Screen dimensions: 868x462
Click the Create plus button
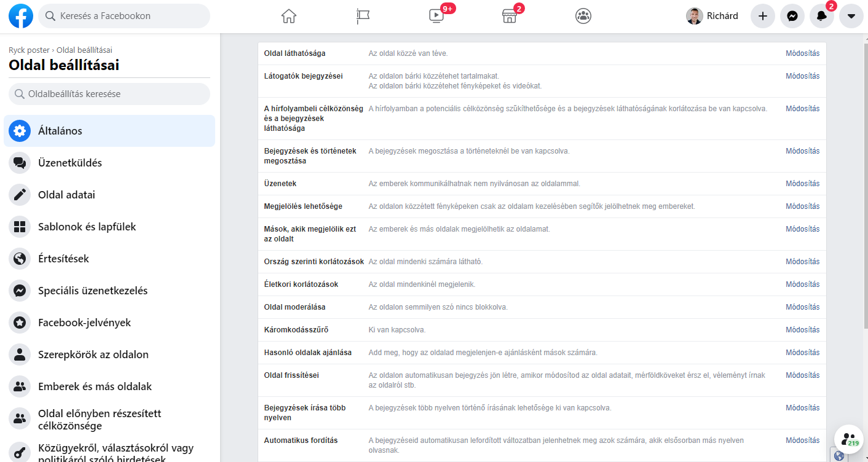pos(763,16)
